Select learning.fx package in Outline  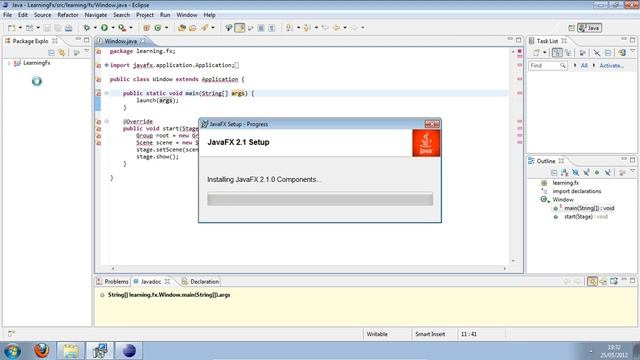point(565,183)
